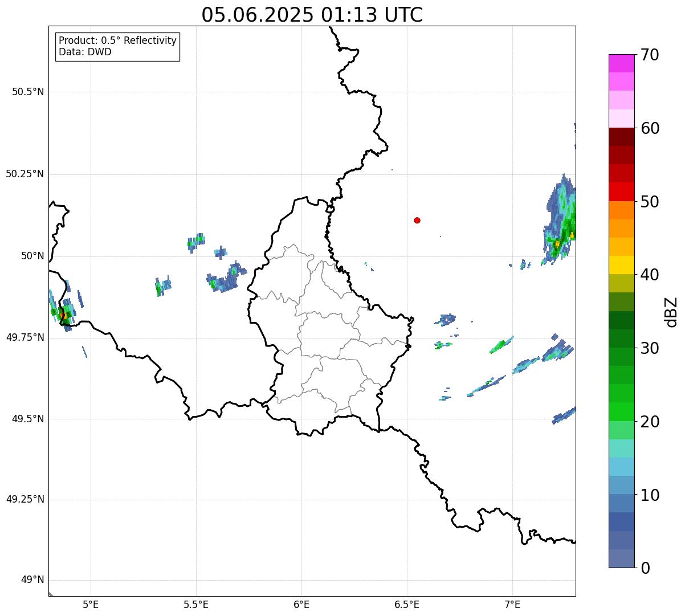685x616 pixels.
Task: Click the latitude label 50°N
Action: [32, 256]
